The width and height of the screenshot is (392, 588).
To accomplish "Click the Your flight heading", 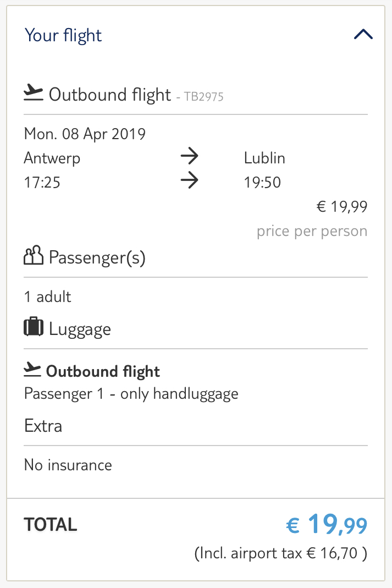I will (x=63, y=36).
